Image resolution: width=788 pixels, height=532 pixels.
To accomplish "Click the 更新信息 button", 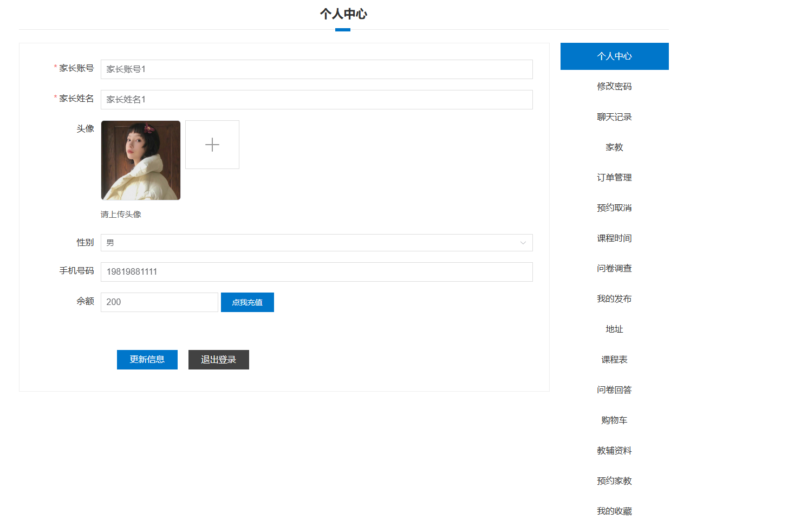I will (147, 360).
